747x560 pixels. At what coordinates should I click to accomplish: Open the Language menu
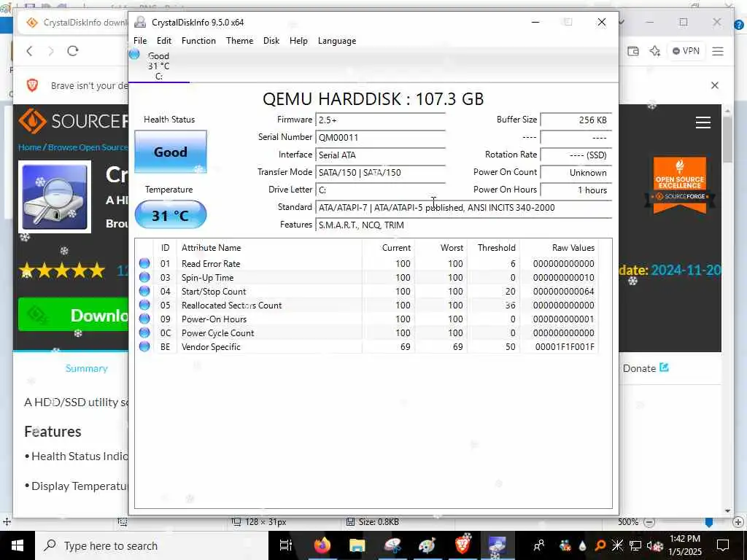click(x=337, y=41)
